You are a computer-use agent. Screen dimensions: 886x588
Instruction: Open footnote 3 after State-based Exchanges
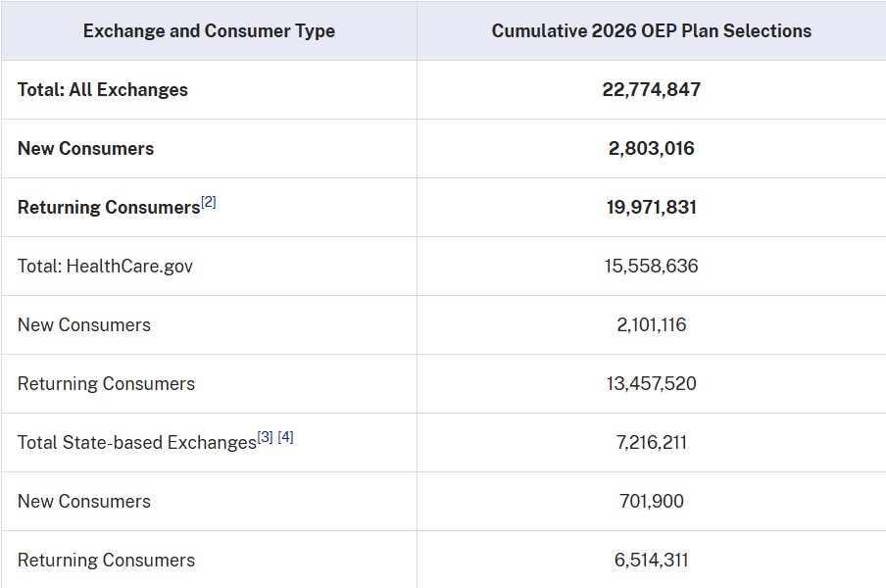point(265,438)
